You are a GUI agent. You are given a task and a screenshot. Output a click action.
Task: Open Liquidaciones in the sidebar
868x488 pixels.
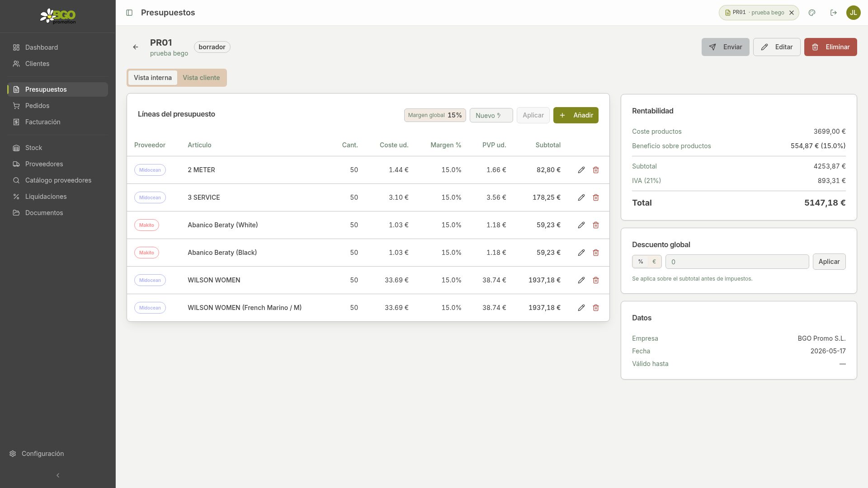57,197
